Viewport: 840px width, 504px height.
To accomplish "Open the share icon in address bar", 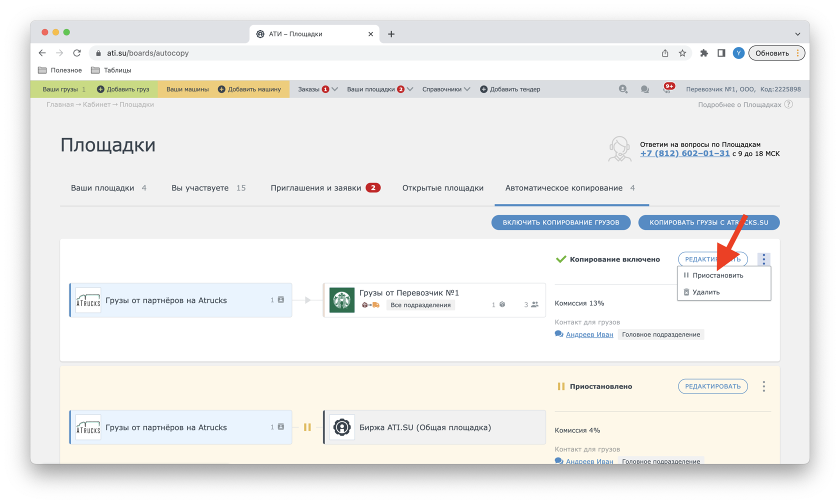I will point(665,53).
